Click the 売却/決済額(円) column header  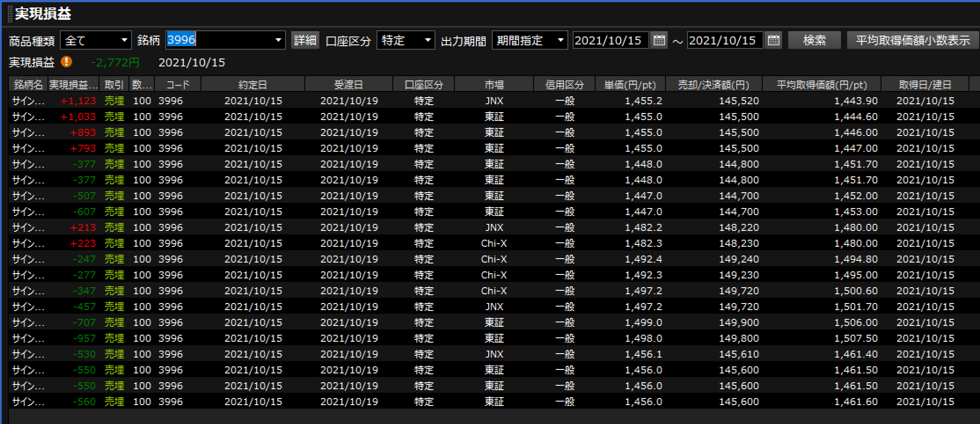point(713,84)
